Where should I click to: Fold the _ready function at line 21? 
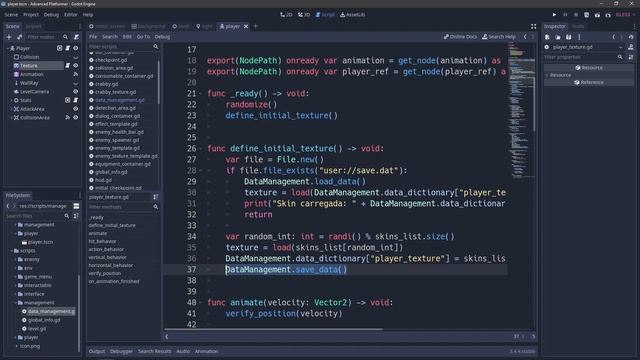[200, 93]
